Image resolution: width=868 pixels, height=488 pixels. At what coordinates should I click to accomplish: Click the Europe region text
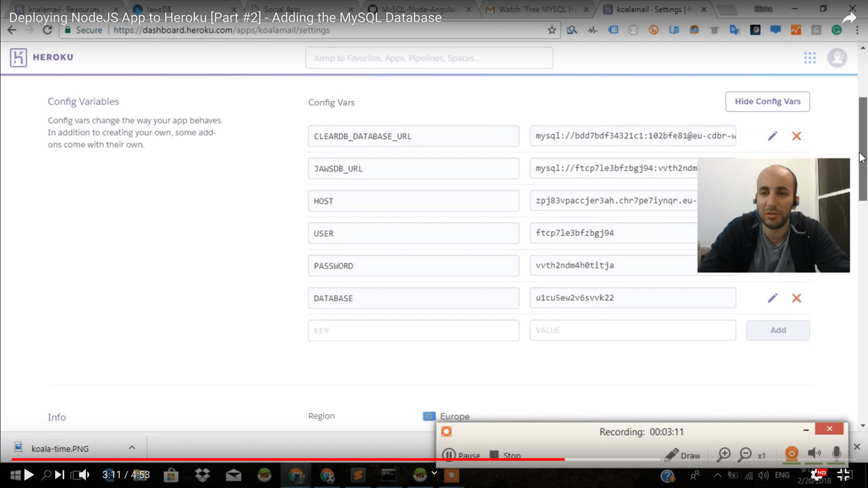tap(455, 416)
